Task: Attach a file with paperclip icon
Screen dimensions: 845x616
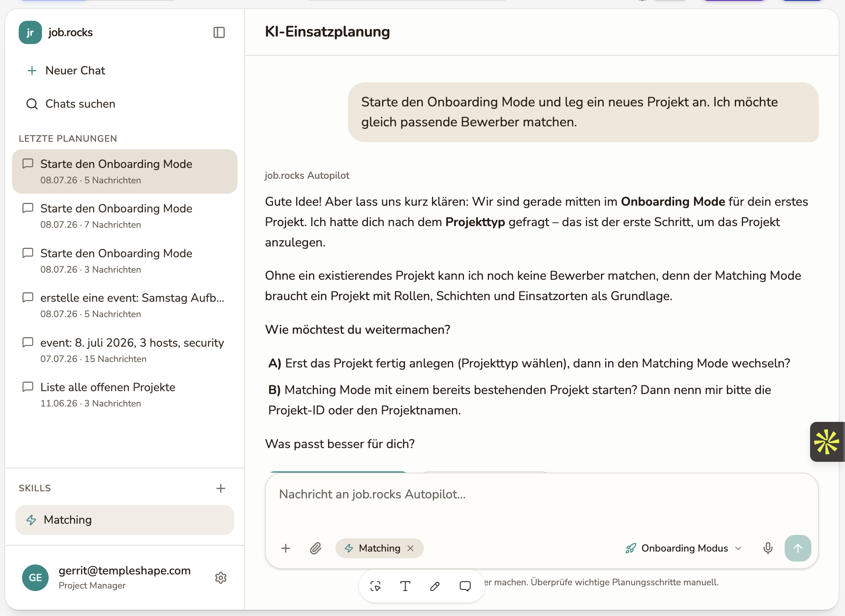Action: (x=316, y=548)
